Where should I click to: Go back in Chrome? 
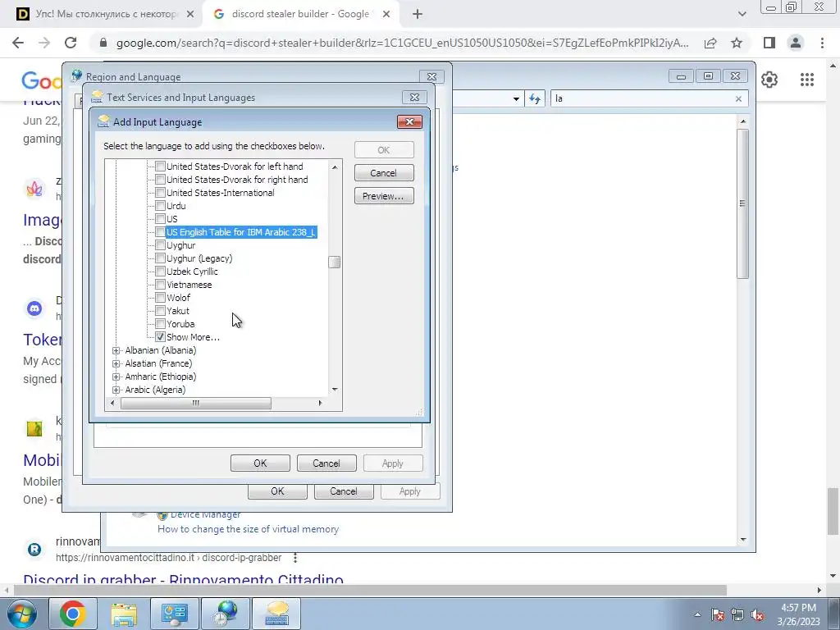18,43
